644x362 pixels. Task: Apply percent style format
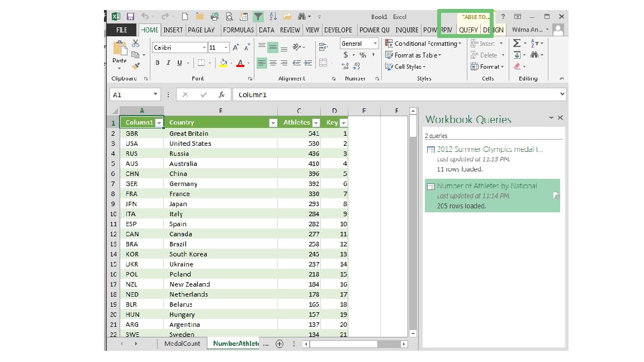click(x=363, y=55)
